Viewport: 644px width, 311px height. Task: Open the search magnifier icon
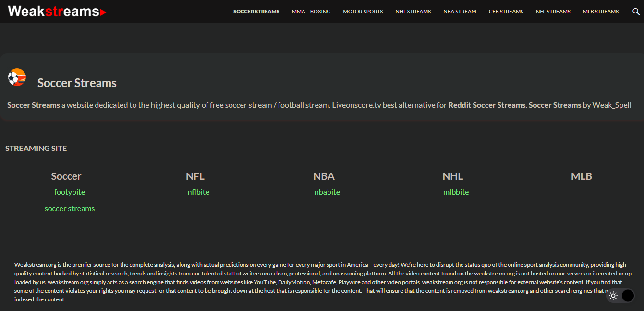(x=636, y=12)
